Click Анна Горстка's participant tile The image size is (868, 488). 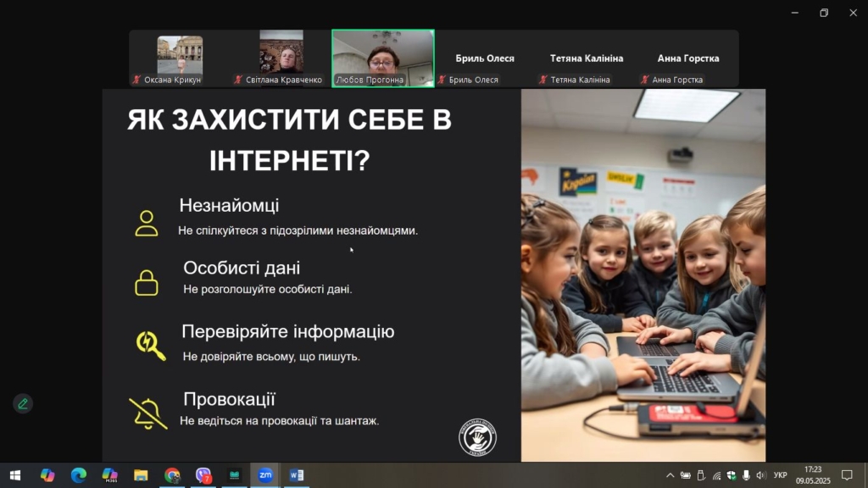pyautogui.click(x=687, y=58)
